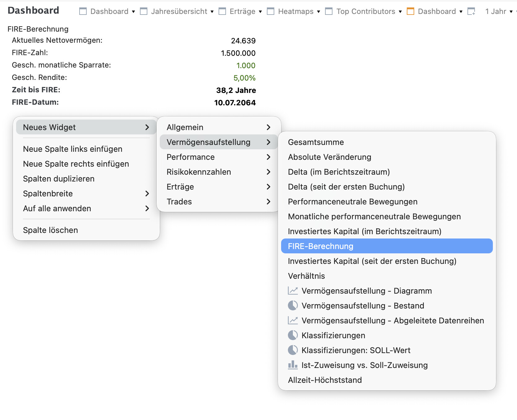The width and height of the screenshot is (517, 420).
Task: Click bar chart icon for Ist-Zuweisung vs. Soll-Zuweisung
Action: [293, 365]
